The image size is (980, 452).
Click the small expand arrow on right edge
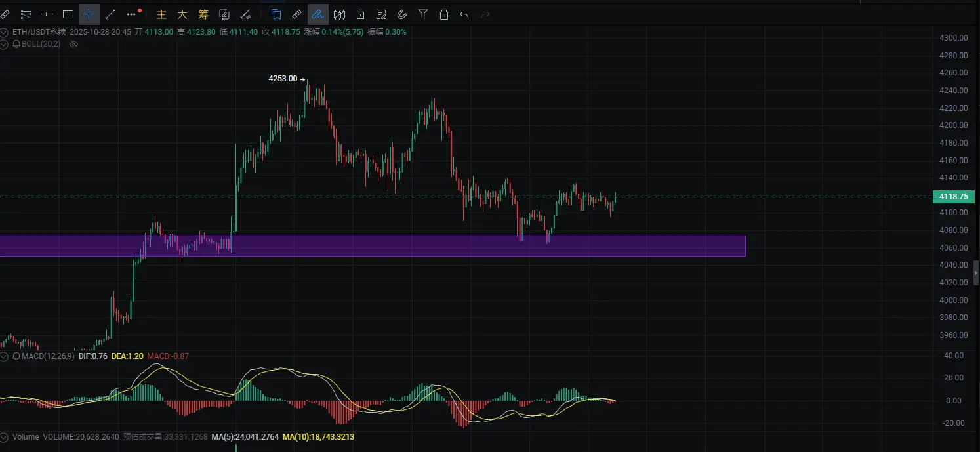click(976, 272)
